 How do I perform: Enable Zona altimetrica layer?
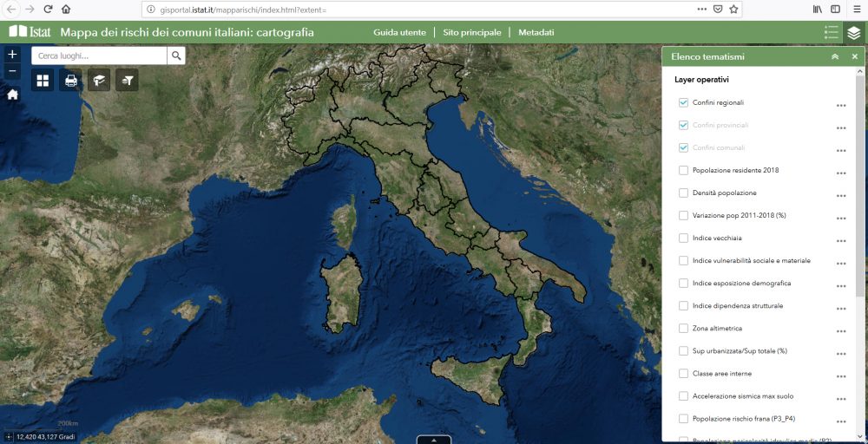tap(683, 329)
